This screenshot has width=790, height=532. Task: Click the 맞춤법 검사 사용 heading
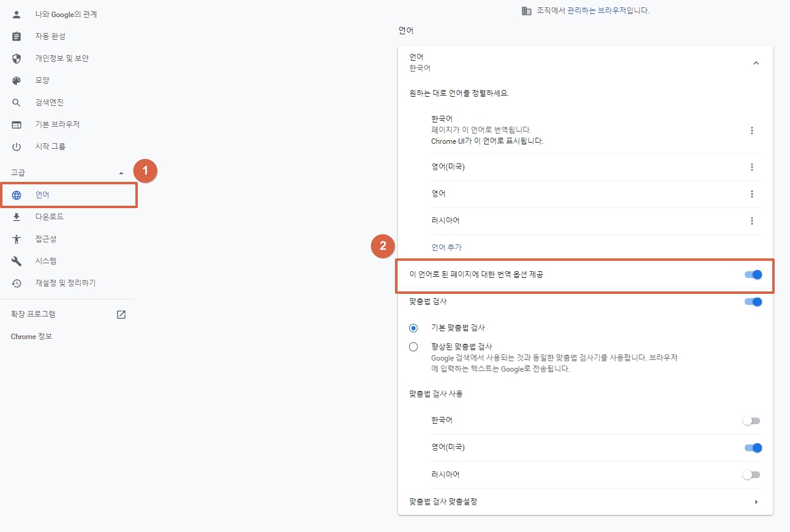pyautogui.click(x=436, y=394)
